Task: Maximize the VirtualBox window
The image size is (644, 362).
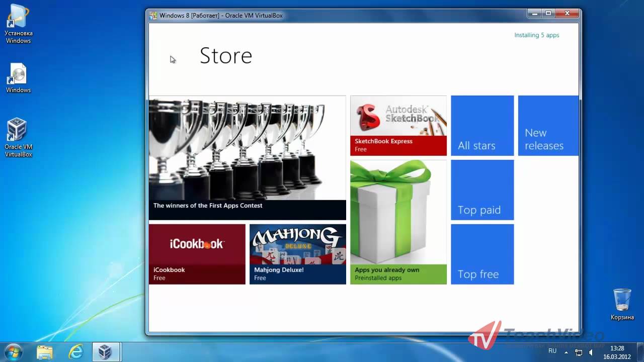Action: click(548, 14)
